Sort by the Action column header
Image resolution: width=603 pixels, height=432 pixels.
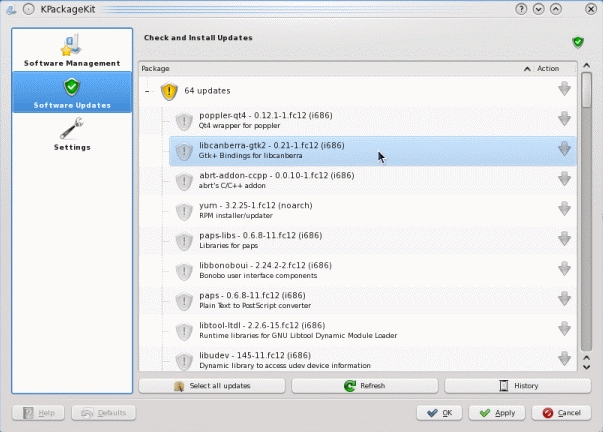pos(548,68)
